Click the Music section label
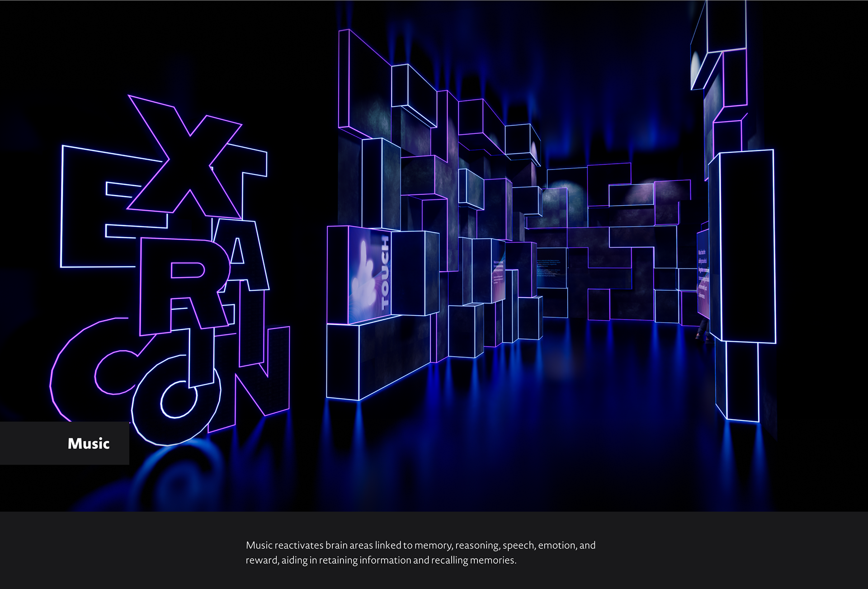This screenshot has width=868, height=589. tap(89, 443)
